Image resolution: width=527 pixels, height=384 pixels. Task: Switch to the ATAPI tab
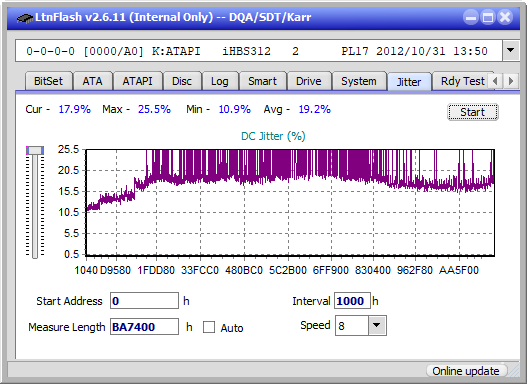(137, 81)
